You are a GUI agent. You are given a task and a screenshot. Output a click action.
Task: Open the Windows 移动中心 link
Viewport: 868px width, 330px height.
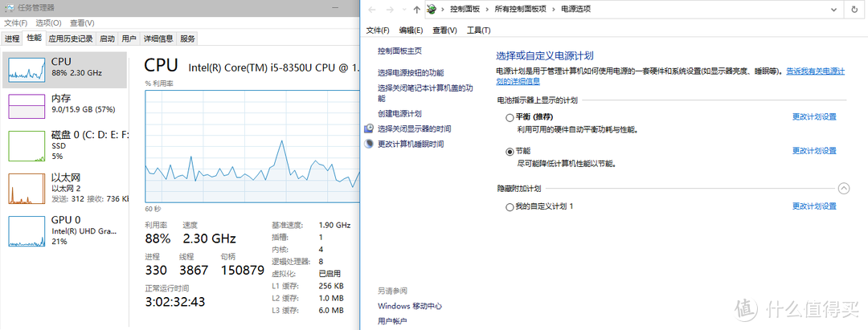410,306
